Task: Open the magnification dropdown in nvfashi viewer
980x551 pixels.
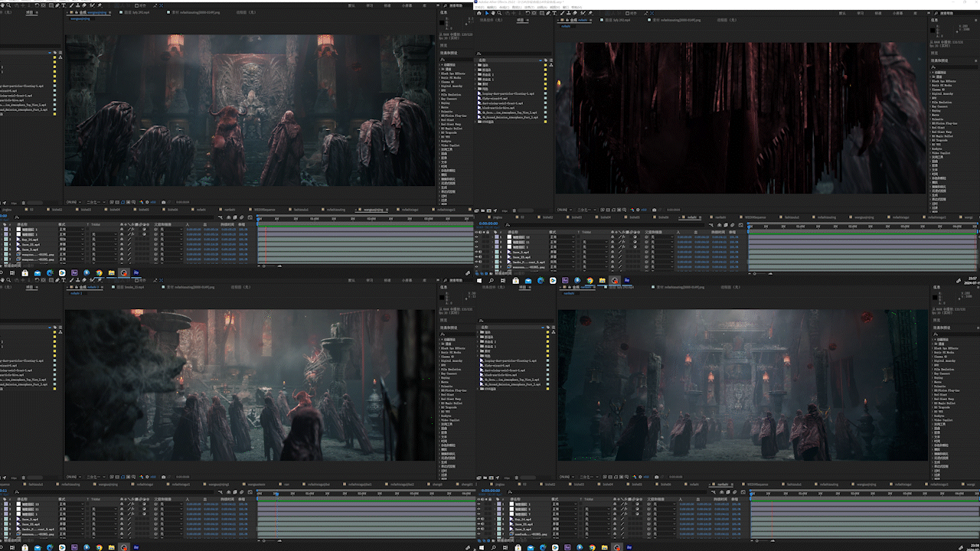Action: point(565,210)
